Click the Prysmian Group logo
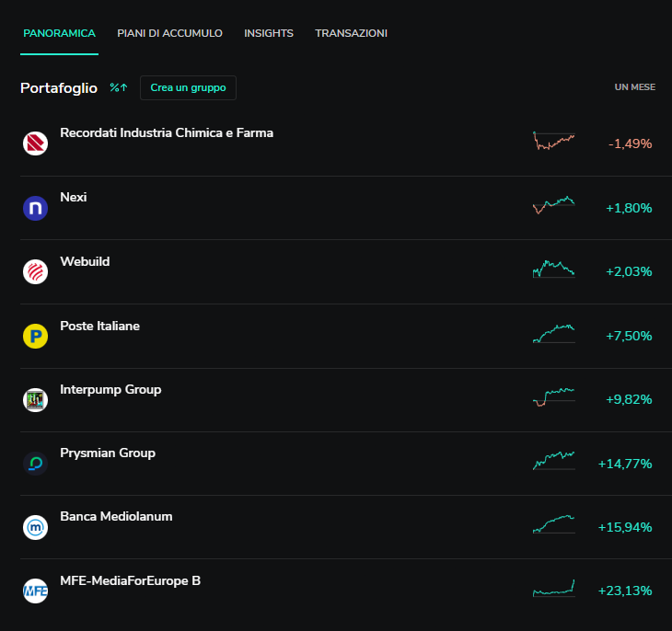 click(x=35, y=464)
